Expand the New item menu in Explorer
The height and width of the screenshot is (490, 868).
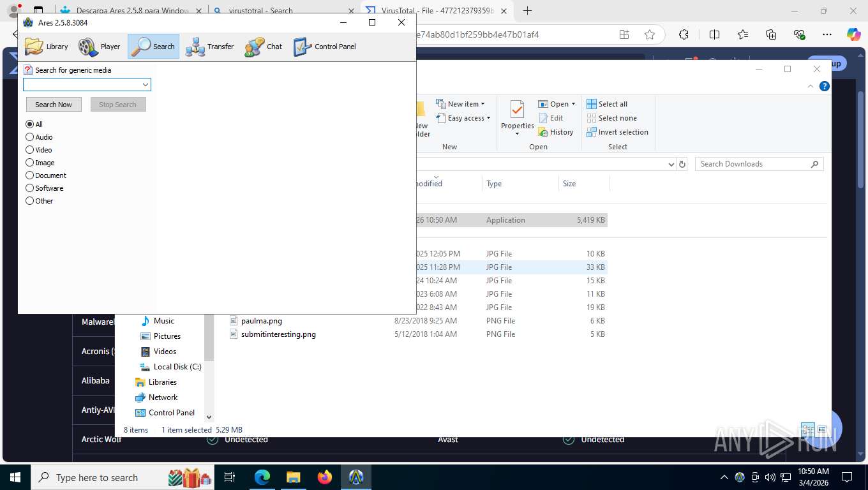pyautogui.click(x=461, y=104)
